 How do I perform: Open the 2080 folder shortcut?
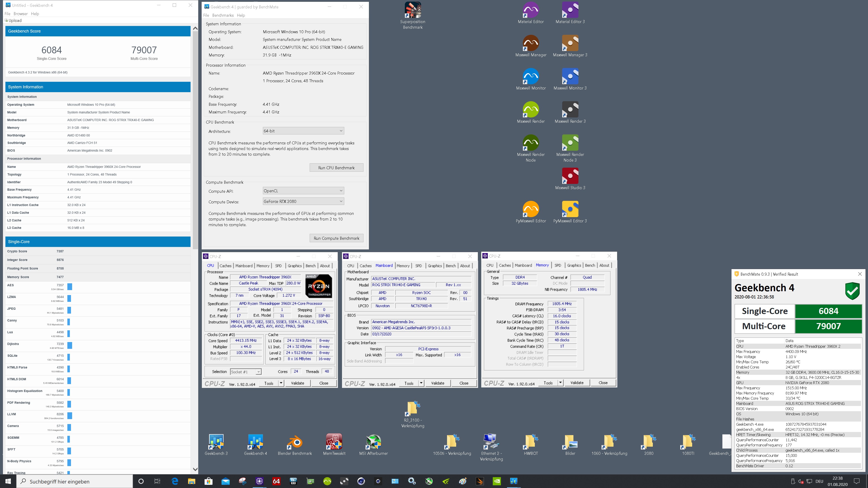649,445
